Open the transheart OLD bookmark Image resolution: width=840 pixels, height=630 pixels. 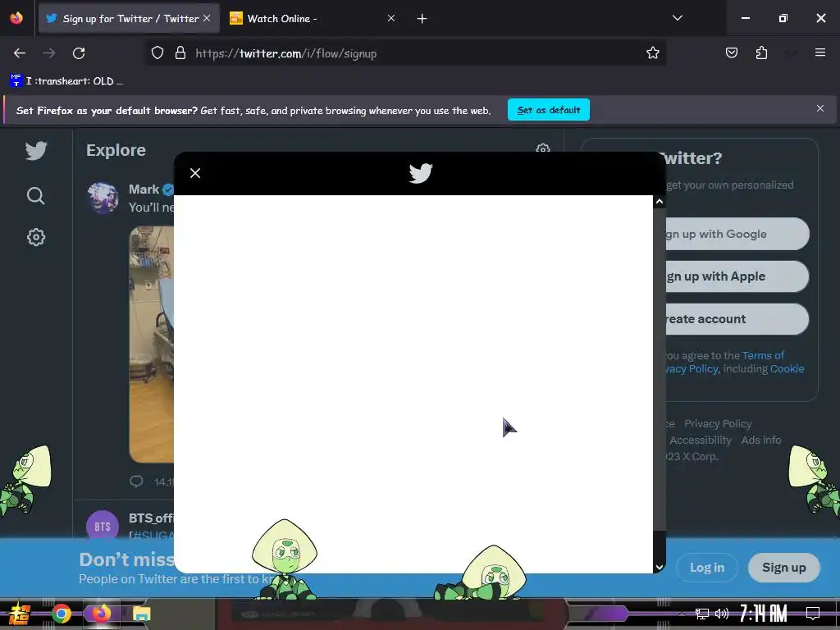click(67, 81)
